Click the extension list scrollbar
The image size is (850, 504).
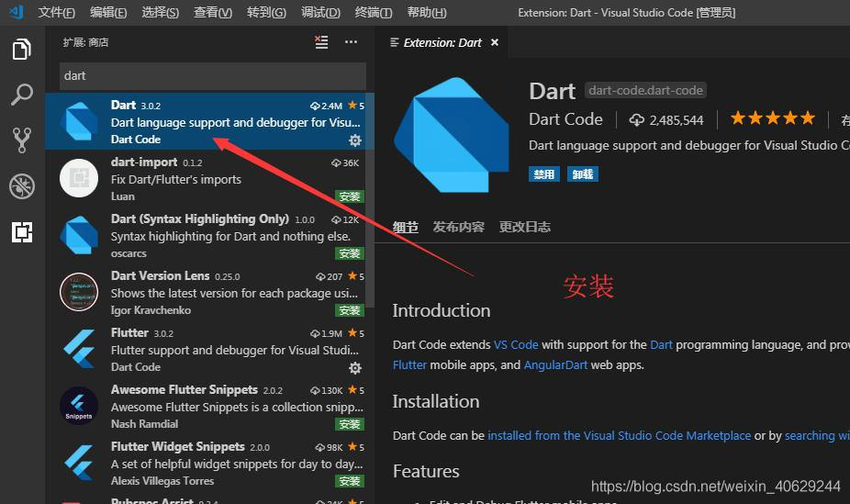point(370,200)
